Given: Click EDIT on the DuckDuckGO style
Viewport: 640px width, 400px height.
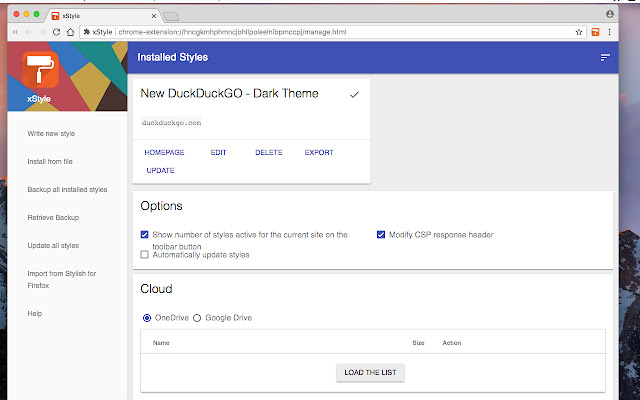Looking at the screenshot, I should (x=218, y=153).
